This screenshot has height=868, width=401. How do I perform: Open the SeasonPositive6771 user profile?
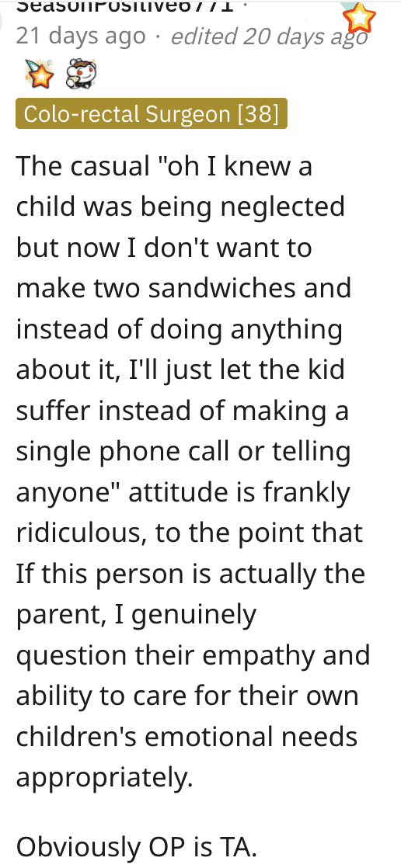[124, 6]
